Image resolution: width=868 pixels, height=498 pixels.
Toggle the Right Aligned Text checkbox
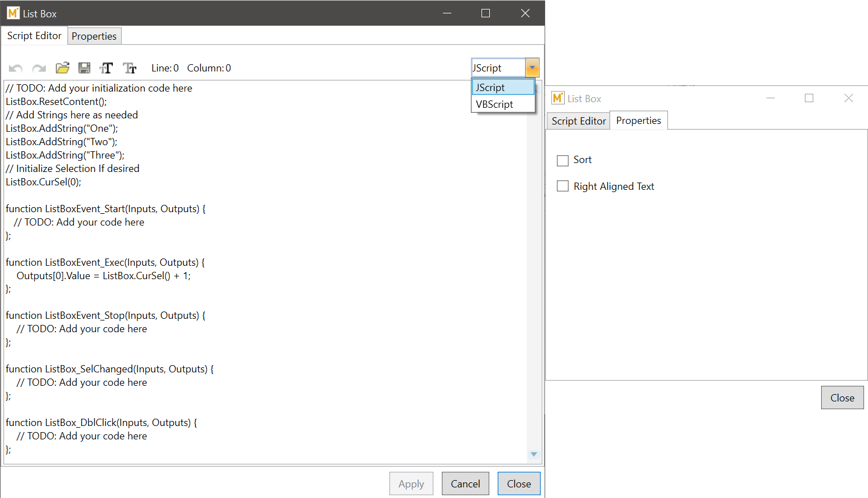click(x=562, y=186)
